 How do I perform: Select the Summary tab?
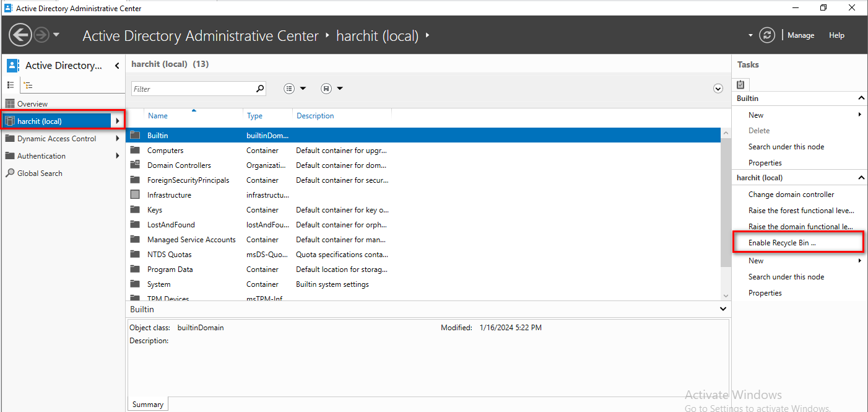(148, 404)
